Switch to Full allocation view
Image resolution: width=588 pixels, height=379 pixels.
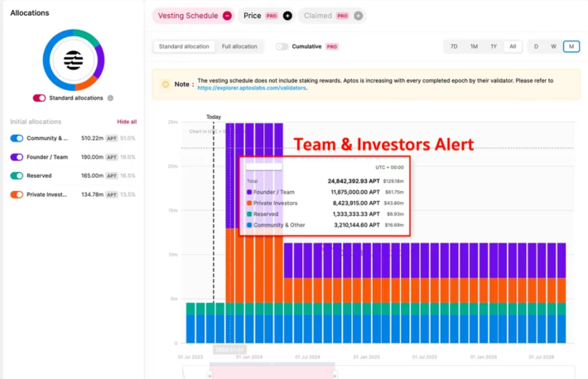(239, 46)
